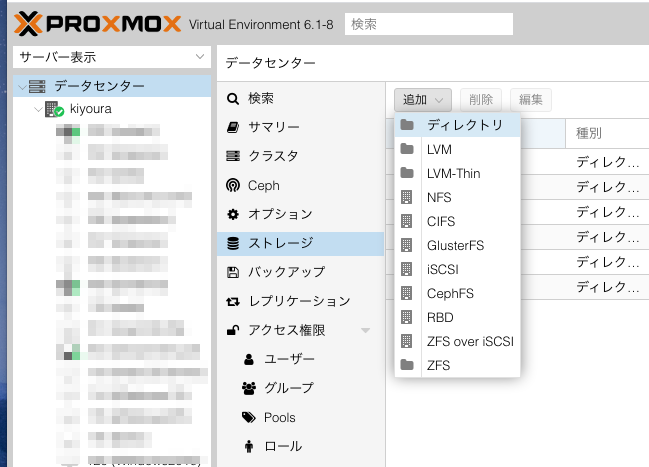Collapse the アクセス権限 submenu arrow
The image size is (649, 467).
(x=365, y=330)
